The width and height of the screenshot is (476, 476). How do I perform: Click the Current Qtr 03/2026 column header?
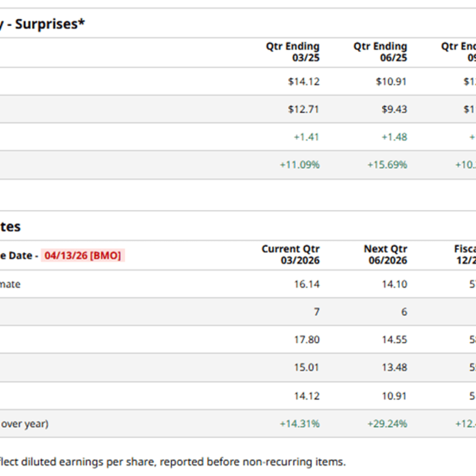tap(291, 255)
